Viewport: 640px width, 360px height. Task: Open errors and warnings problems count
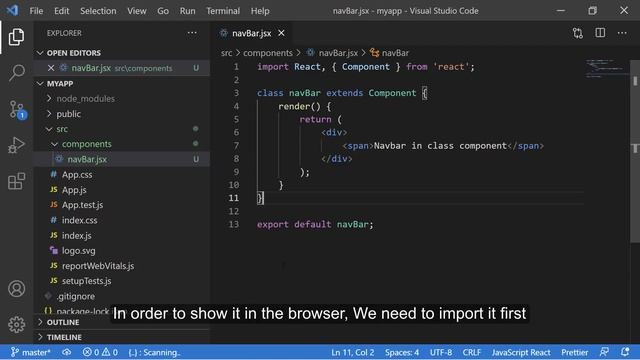pyautogui.click(x=100, y=352)
